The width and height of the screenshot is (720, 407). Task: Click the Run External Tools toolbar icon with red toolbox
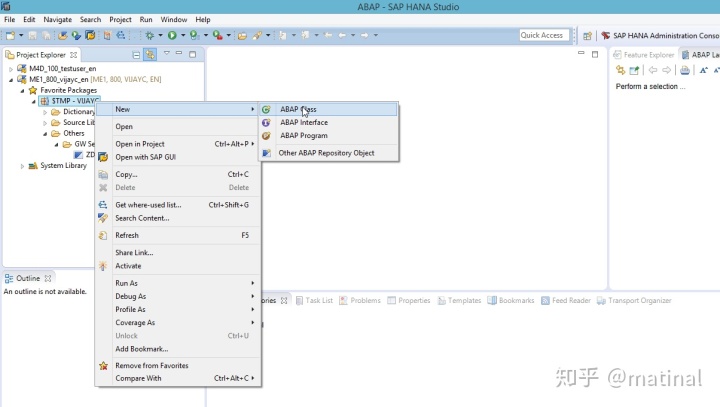tap(218, 35)
